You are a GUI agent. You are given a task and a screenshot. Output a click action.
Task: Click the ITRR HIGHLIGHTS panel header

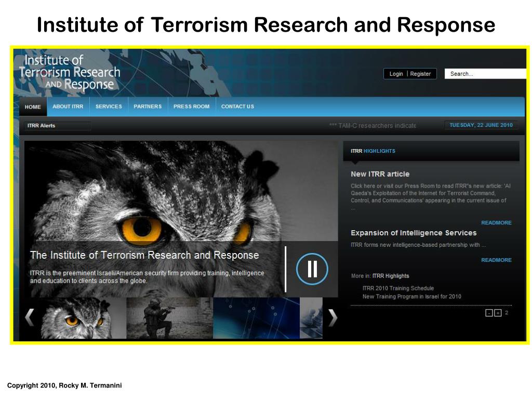coord(431,151)
